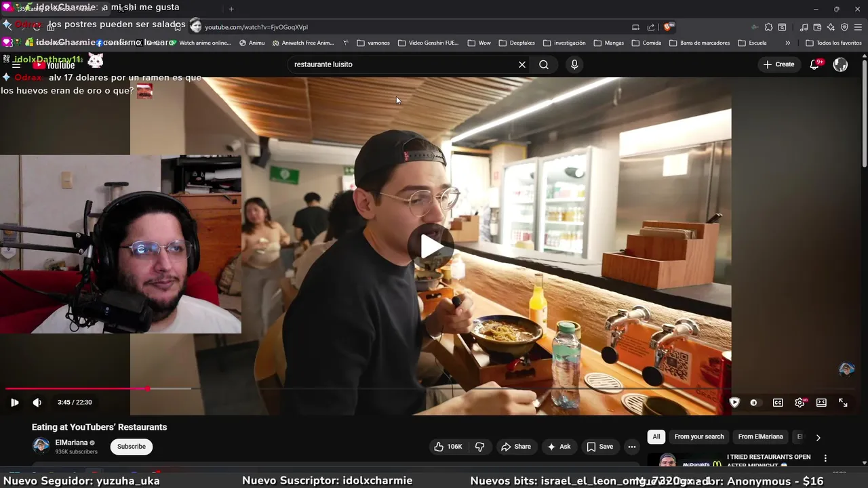Open ElMariana channel name link
868x488 pixels.
pyautogui.click(x=72, y=443)
